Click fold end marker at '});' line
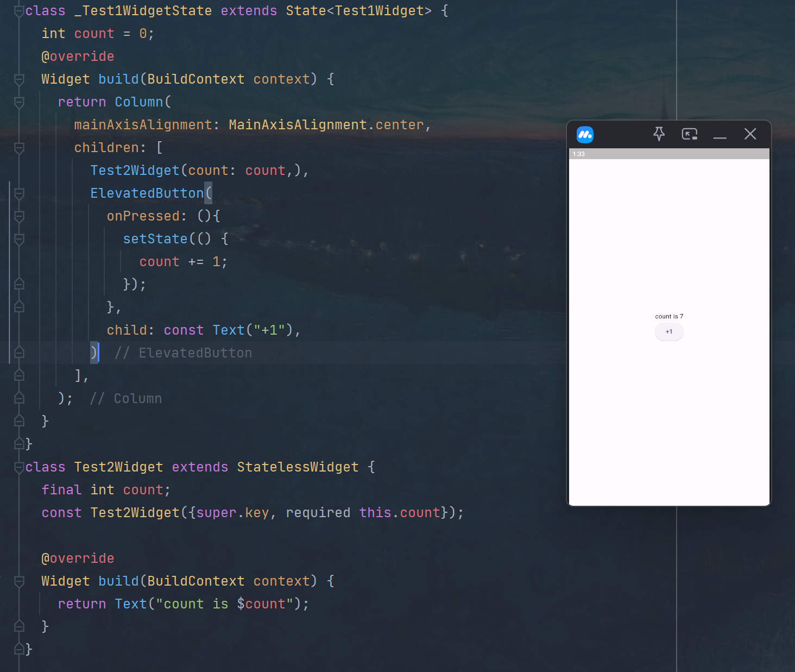The width and height of the screenshot is (795, 672). (x=19, y=284)
